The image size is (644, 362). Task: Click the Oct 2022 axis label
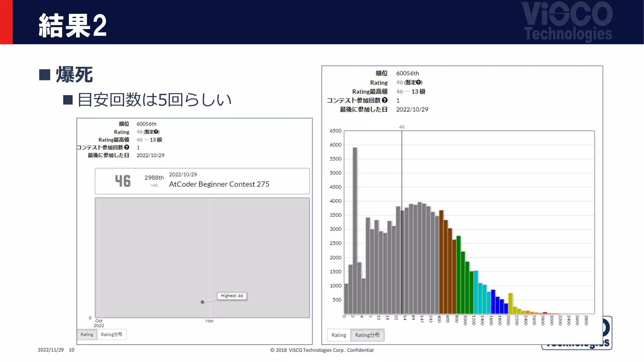click(99, 323)
